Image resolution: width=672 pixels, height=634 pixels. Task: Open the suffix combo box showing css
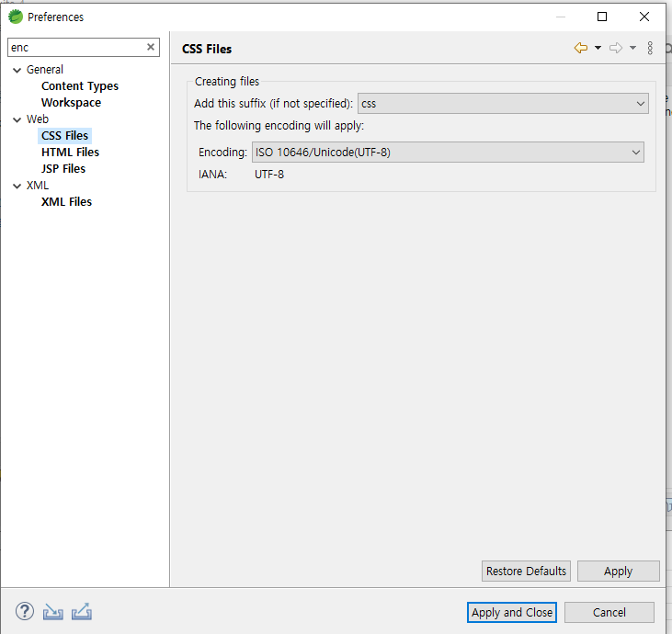coord(503,104)
